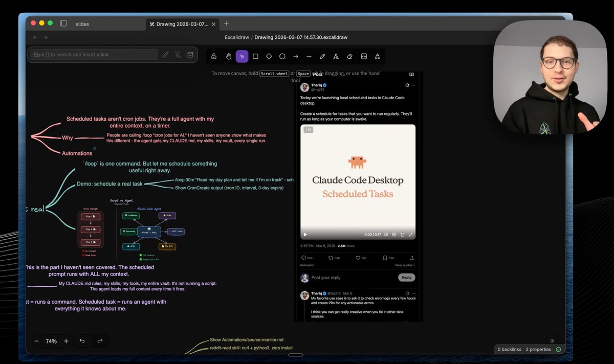614x364 pixels.
Task: Select the 'People are calling /loop' paragraph
Action: pos(186,138)
